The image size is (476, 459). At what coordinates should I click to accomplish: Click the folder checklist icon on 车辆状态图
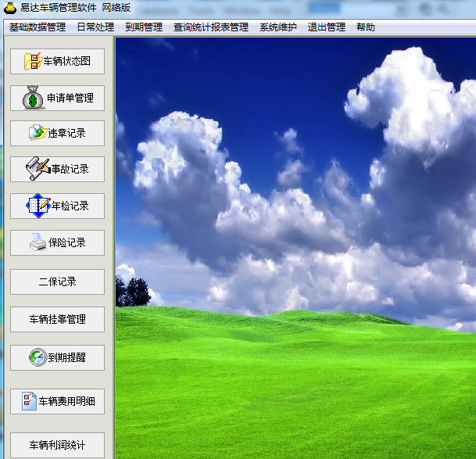point(32,61)
